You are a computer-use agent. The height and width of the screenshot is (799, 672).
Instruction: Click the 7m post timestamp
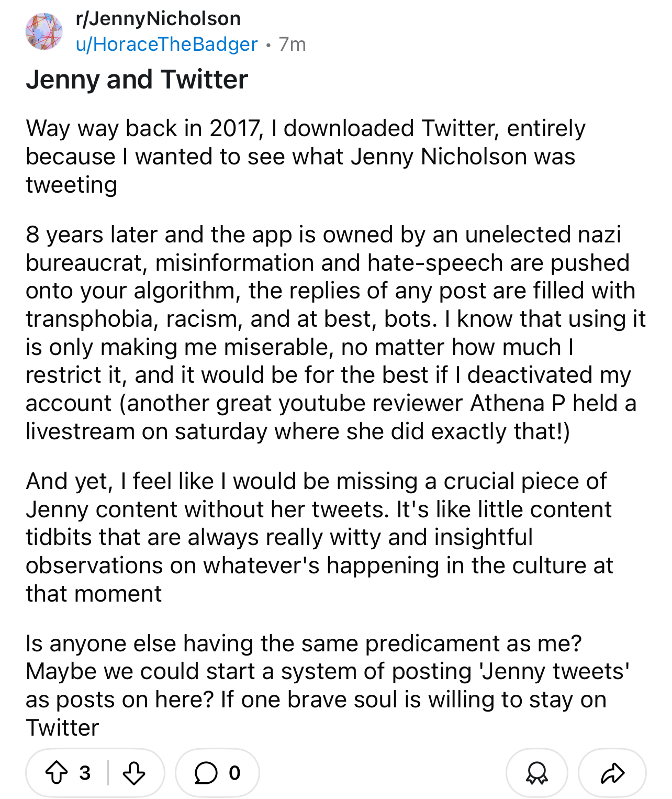pos(292,45)
